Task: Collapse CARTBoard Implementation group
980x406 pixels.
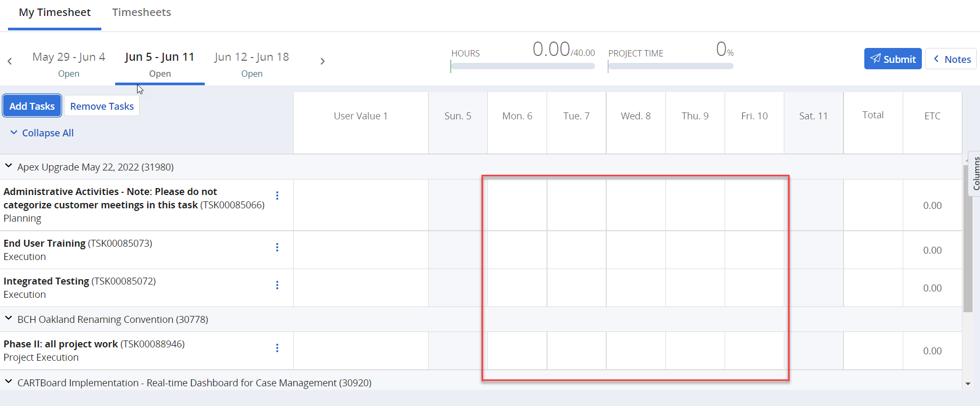Action: pyautogui.click(x=9, y=382)
